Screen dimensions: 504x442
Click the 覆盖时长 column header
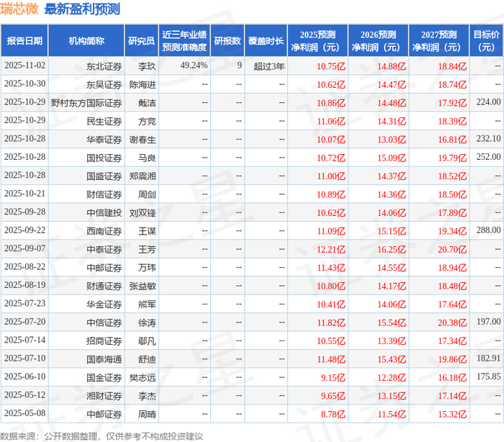click(266, 41)
